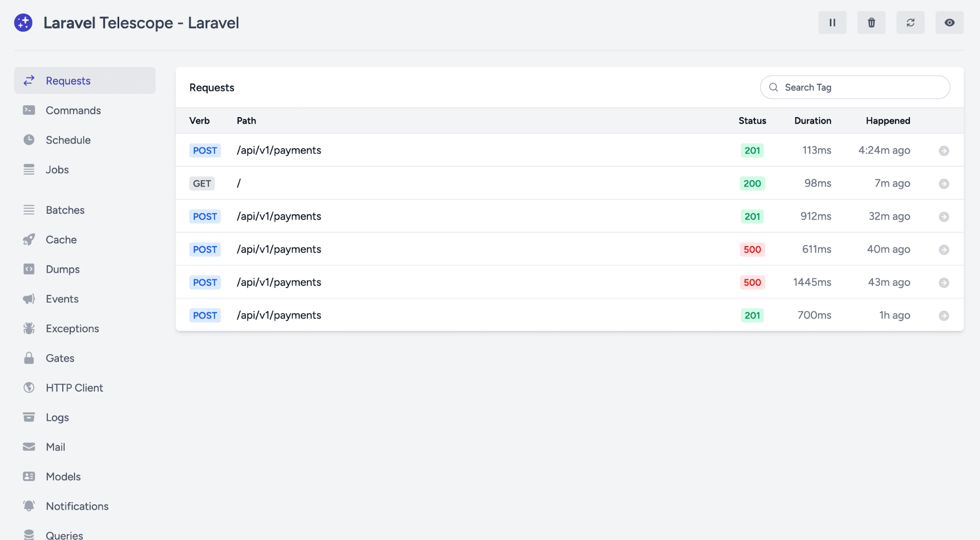Click the Telescope logo icon
The height and width of the screenshot is (540, 980).
(x=23, y=23)
